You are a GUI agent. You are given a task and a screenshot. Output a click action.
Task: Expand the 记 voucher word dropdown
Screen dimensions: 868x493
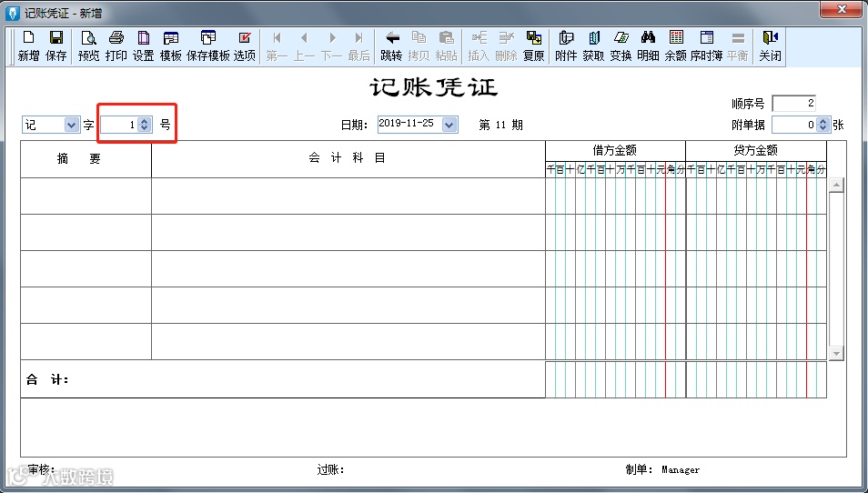pyautogui.click(x=71, y=125)
